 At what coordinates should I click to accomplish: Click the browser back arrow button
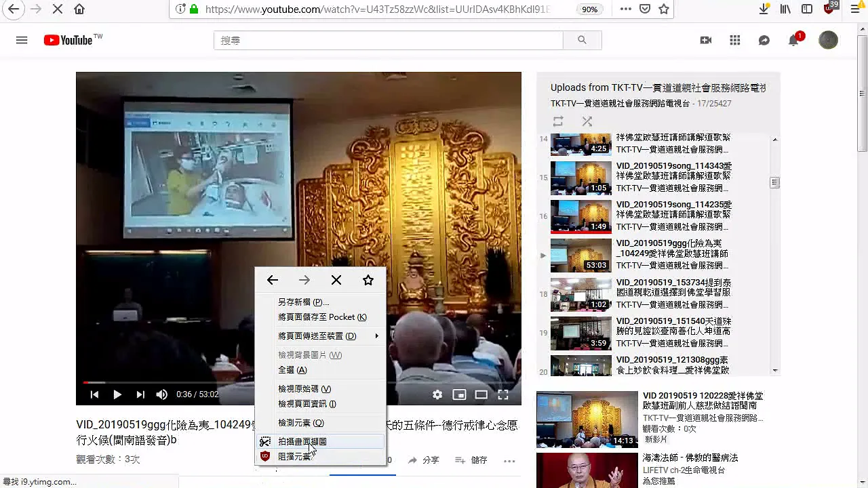pyautogui.click(x=14, y=9)
